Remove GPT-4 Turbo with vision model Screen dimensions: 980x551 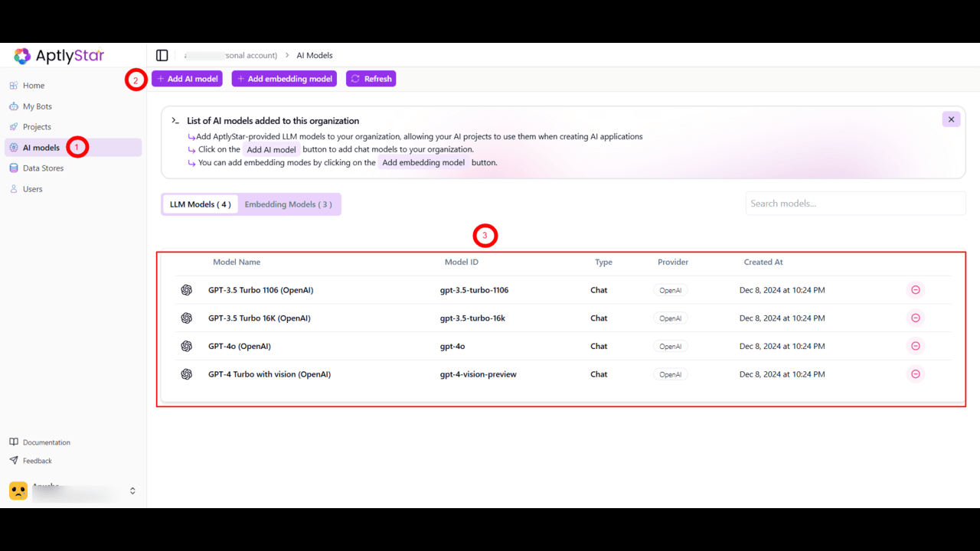915,374
